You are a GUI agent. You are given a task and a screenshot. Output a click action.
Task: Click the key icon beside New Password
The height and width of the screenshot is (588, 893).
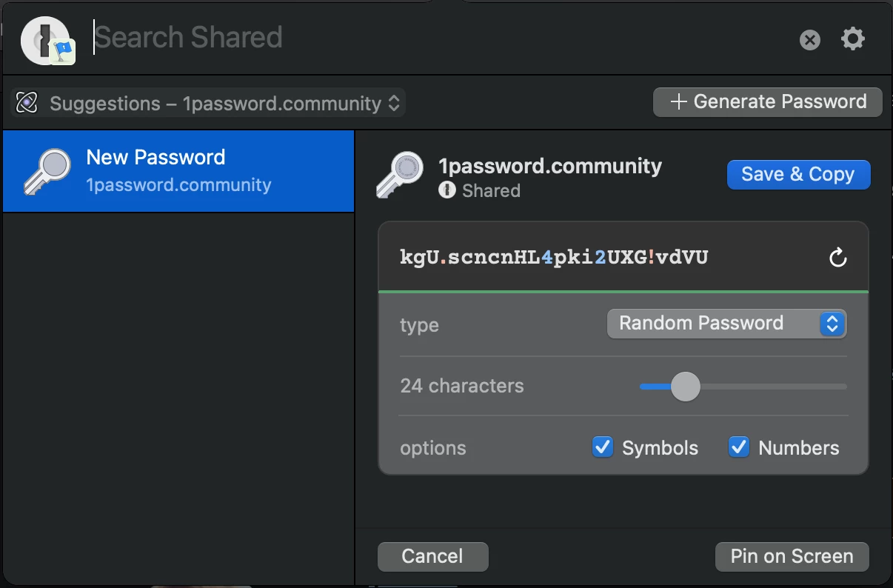(x=47, y=172)
